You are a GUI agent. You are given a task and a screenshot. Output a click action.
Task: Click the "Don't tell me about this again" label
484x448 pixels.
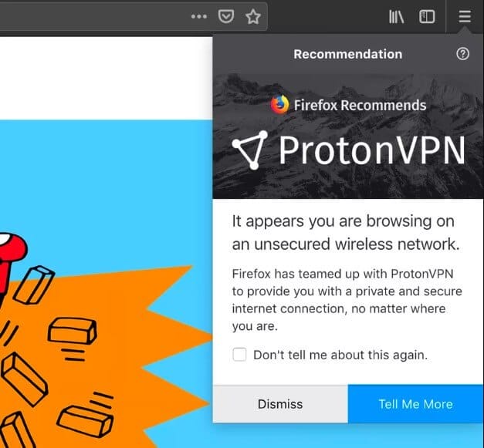point(340,355)
